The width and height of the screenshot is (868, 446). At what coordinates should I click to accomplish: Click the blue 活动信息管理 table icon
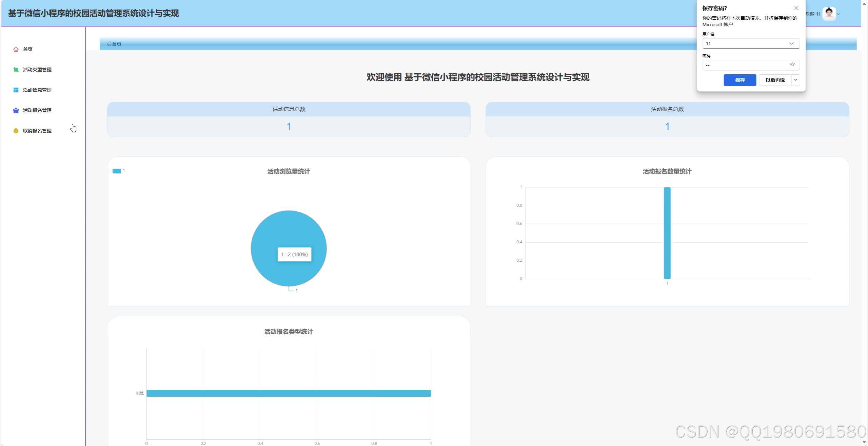(x=16, y=90)
